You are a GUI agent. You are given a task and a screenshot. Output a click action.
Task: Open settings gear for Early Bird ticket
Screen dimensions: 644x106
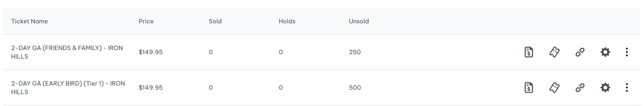pos(605,88)
